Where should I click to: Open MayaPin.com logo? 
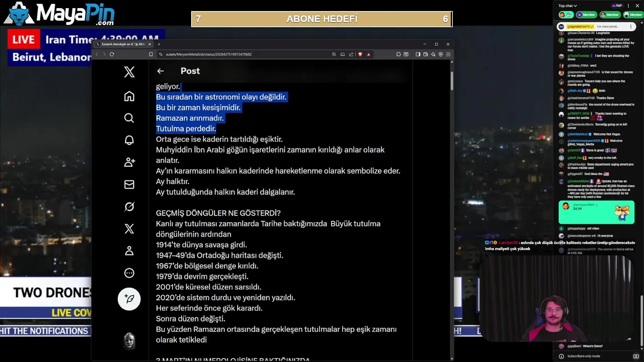click(x=59, y=14)
